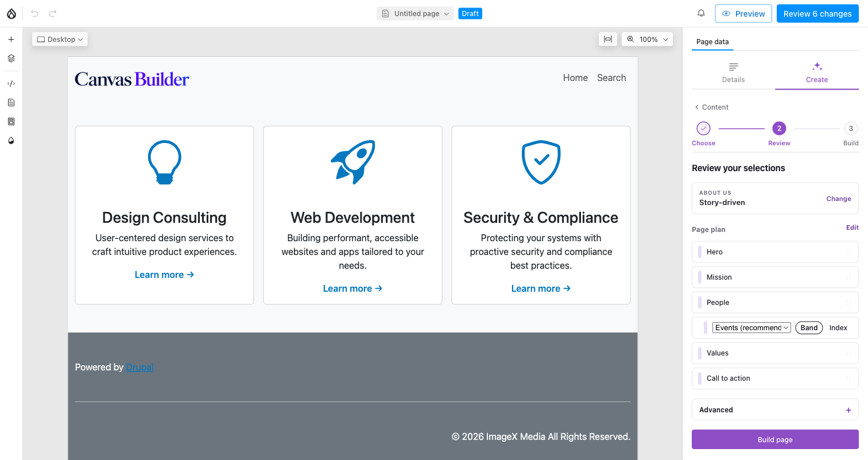The image size is (868, 460).
Task: Go back to Content
Action: pos(711,107)
